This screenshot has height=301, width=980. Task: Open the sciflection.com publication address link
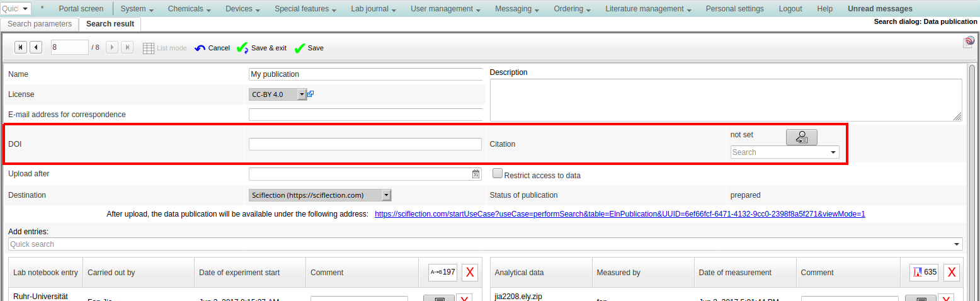coord(619,214)
